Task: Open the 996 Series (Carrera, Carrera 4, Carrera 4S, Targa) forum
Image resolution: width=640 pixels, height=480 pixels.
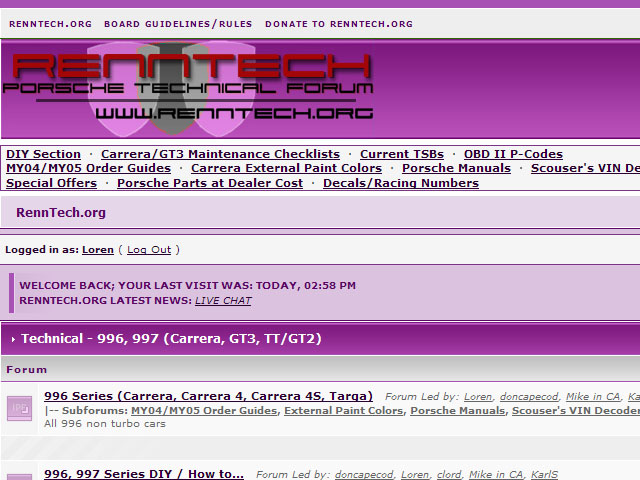Action: [208, 396]
